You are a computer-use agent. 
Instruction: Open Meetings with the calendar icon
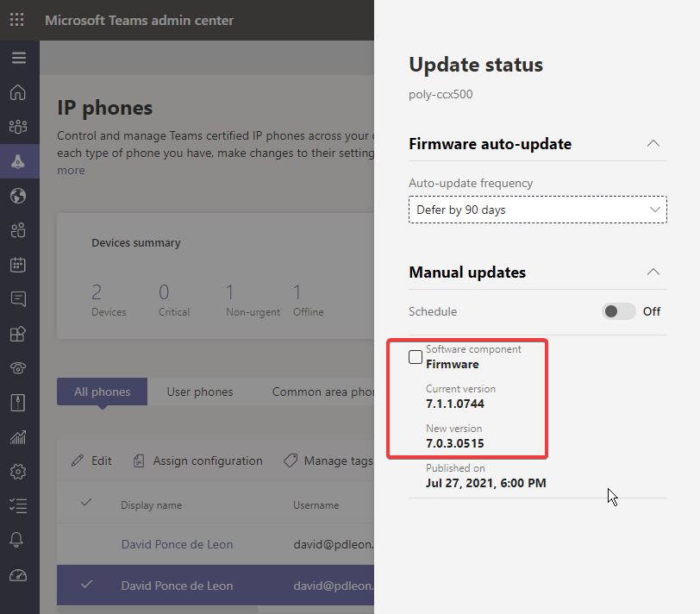(x=17, y=265)
